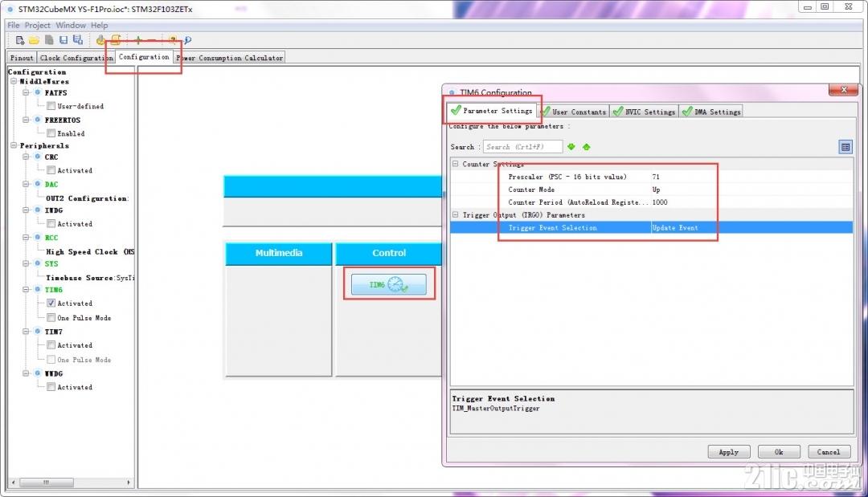Click the New Project toolbar icon

pos(20,40)
